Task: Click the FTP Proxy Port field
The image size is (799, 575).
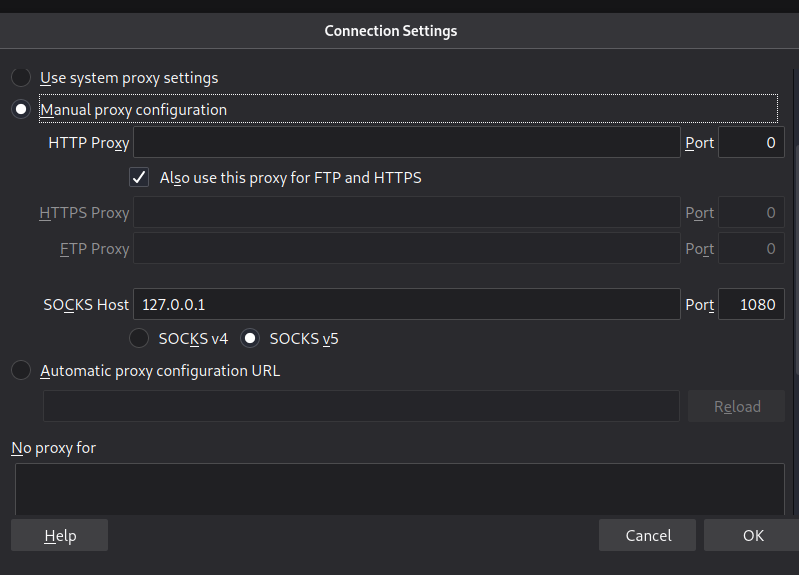Action: coord(751,248)
